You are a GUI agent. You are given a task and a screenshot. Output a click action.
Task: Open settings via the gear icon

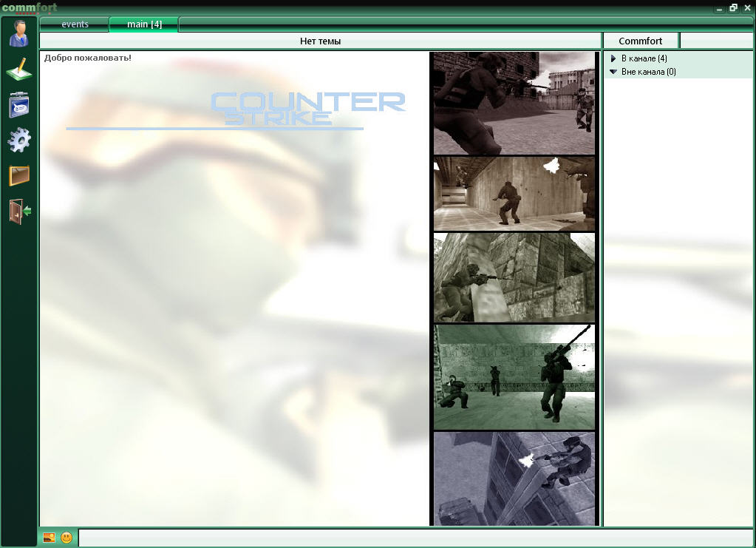[x=19, y=141]
